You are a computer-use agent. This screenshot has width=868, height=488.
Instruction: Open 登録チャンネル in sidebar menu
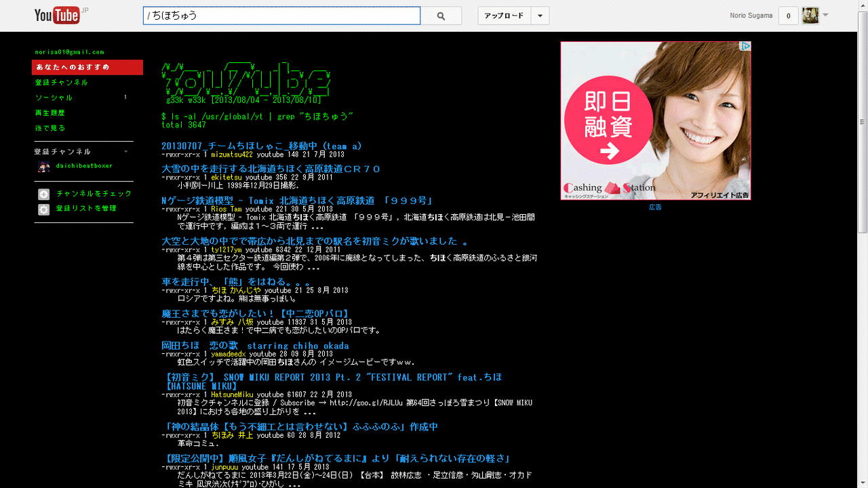62,82
